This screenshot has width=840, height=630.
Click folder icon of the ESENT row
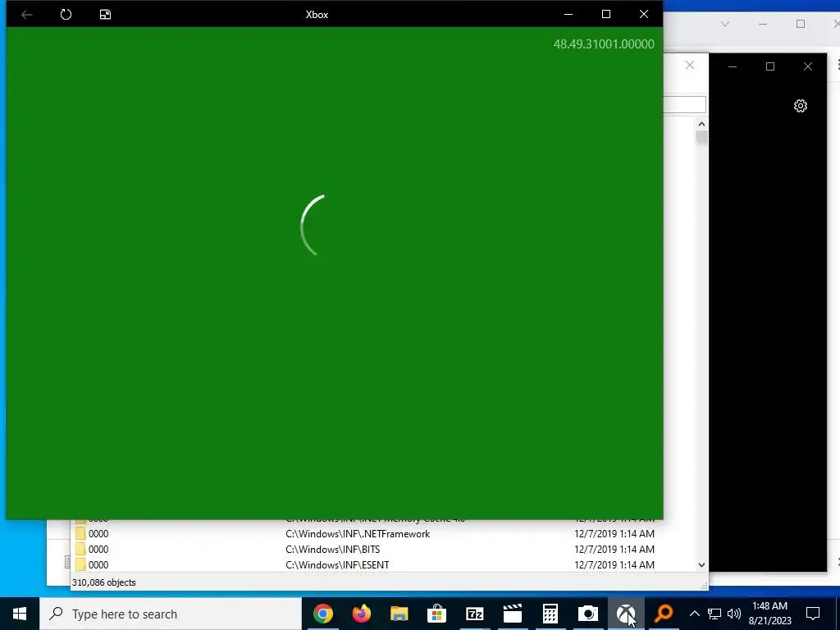tap(80, 565)
